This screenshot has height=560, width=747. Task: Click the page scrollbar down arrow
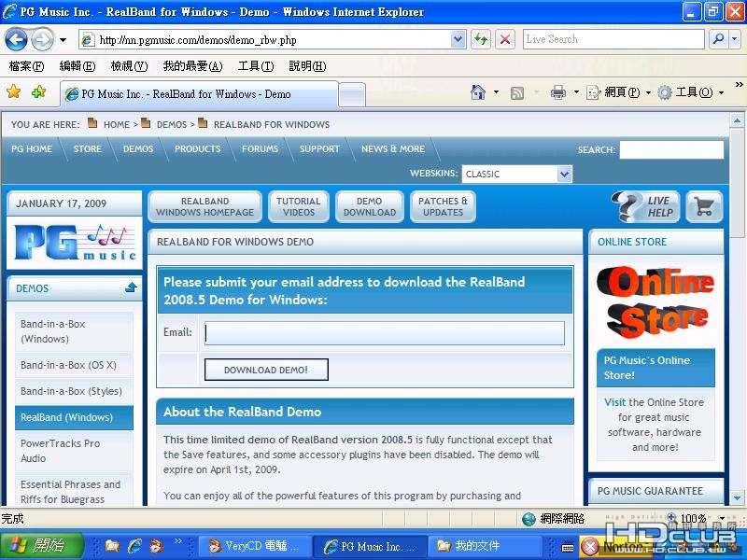(737, 498)
